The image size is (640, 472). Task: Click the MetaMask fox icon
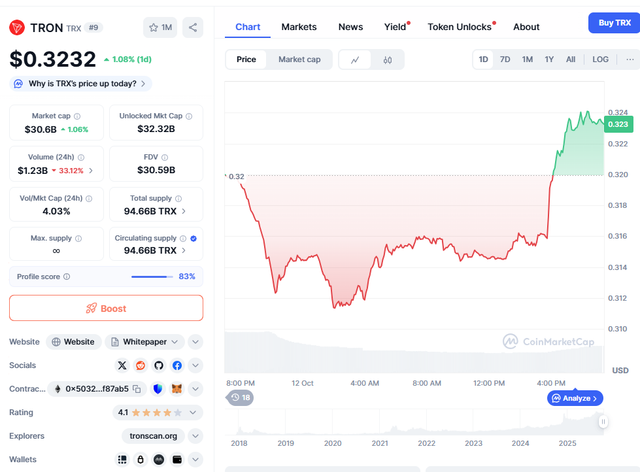pyautogui.click(x=177, y=389)
